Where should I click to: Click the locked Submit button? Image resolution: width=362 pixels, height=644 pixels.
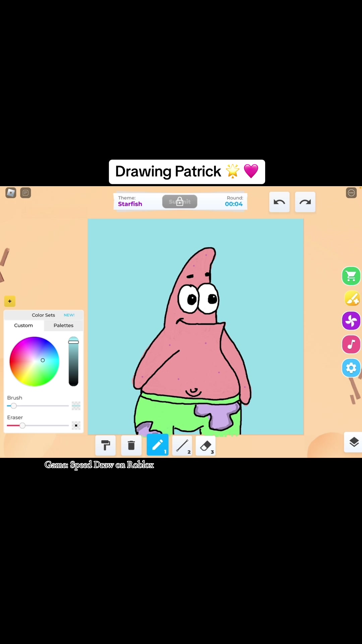[x=180, y=202]
